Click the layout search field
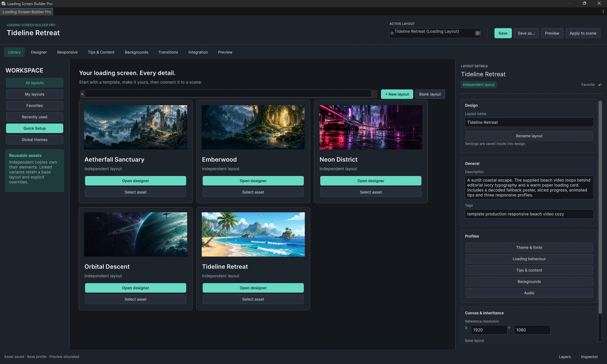This screenshot has height=364, width=607. pos(228,94)
